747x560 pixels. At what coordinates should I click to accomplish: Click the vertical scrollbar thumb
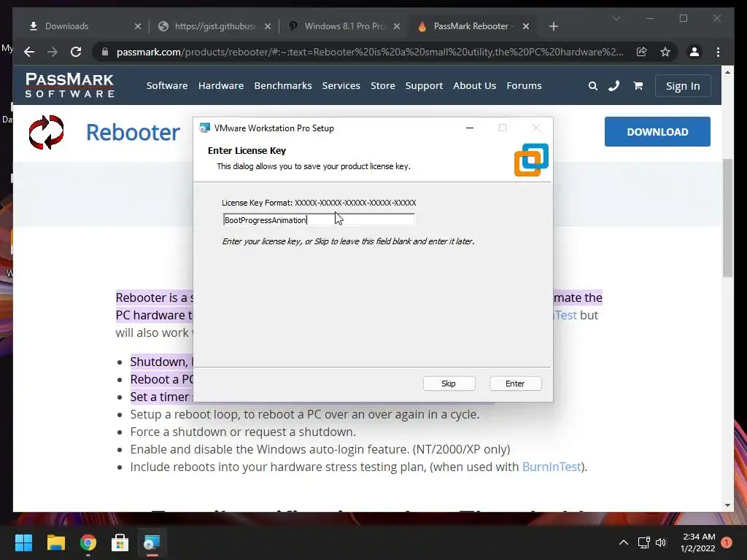point(727,217)
